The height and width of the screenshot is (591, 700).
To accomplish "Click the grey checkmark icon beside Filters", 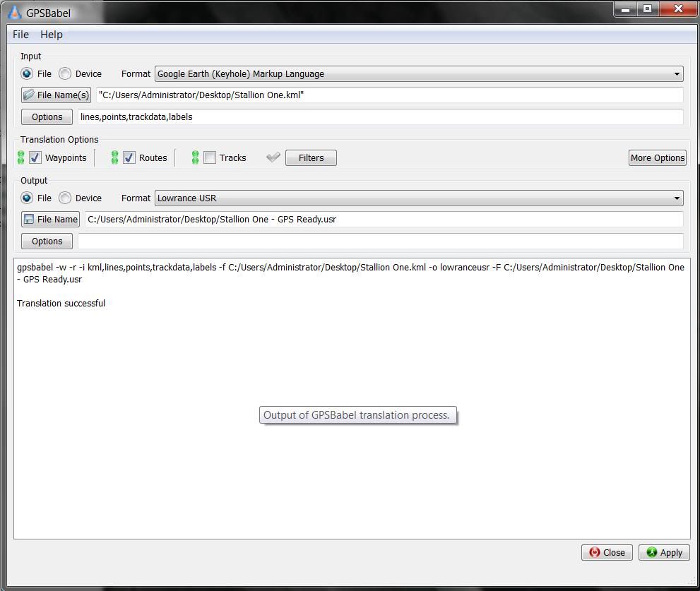I will pyautogui.click(x=273, y=157).
